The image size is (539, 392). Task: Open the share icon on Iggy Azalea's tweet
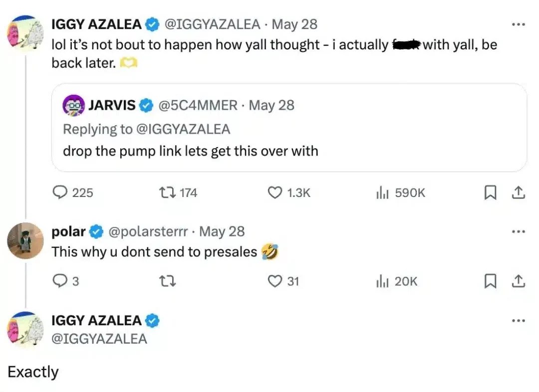[518, 193]
